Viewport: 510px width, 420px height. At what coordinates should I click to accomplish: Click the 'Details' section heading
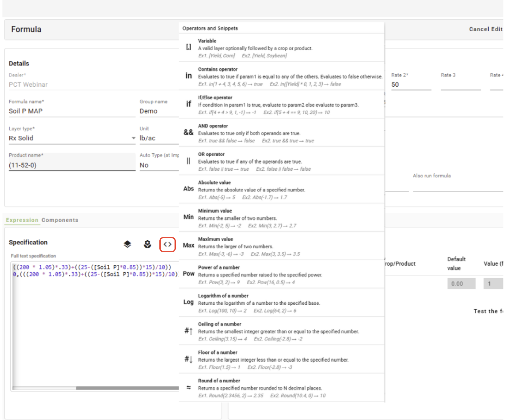pos(19,64)
